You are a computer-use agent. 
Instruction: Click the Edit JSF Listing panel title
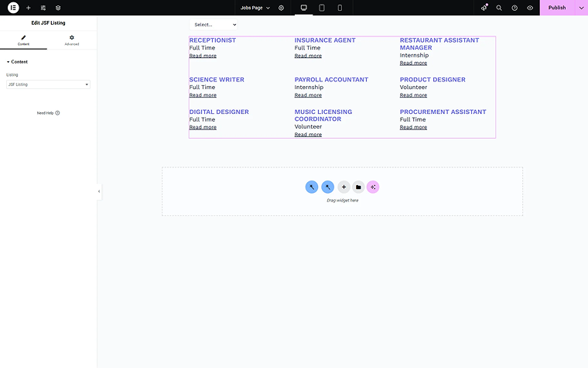click(x=48, y=23)
